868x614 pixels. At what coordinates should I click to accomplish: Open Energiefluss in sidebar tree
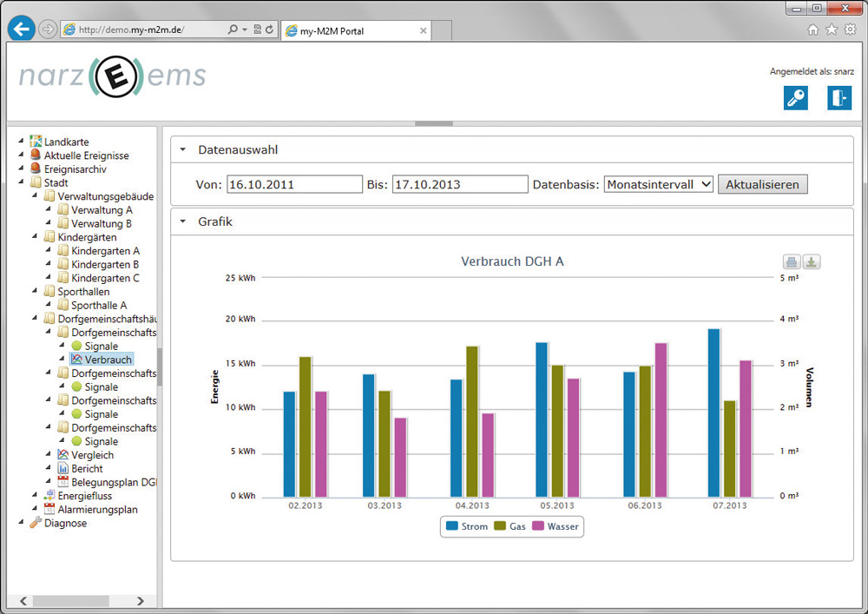coord(84,495)
